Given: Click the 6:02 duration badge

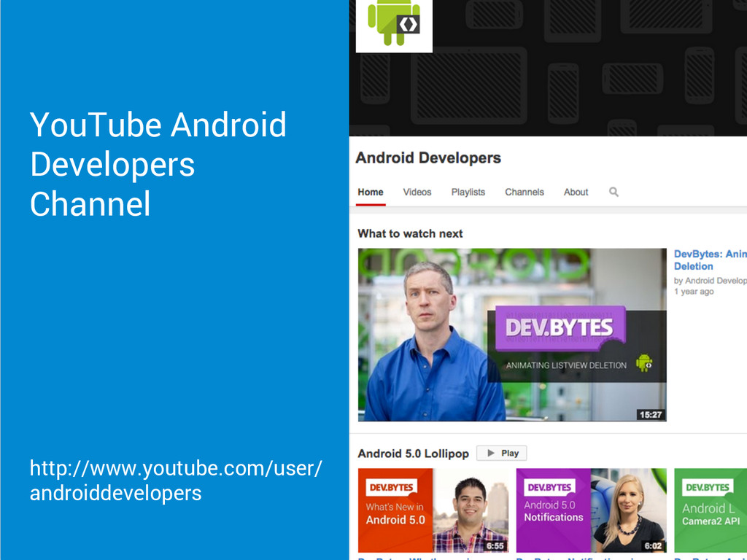Looking at the screenshot, I should tap(653, 546).
